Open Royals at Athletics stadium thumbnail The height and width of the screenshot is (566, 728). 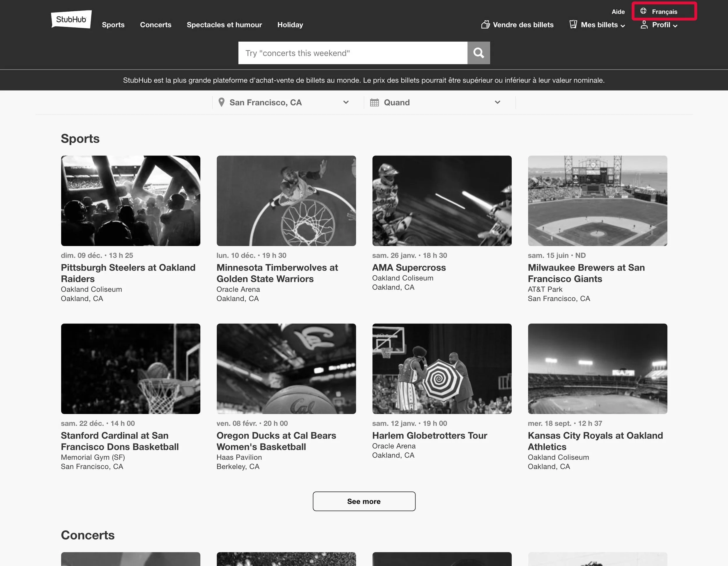pyautogui.click(x=598, y=369)
